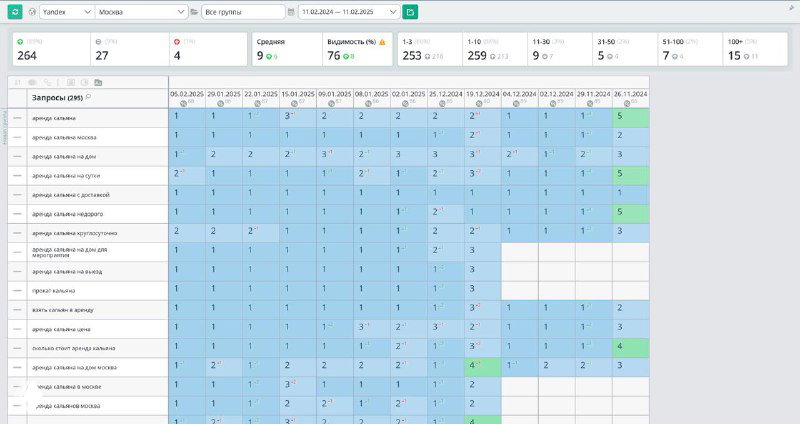Click the green export button after date range
Screen dimensions: 800x424
410,12
